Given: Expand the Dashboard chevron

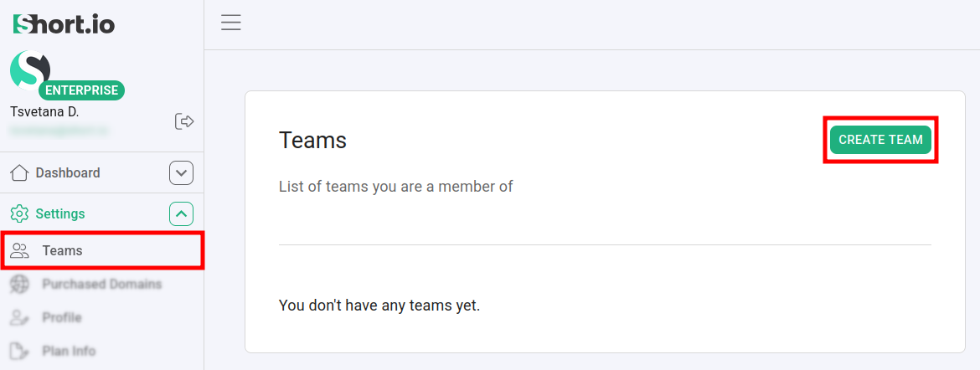Looking at the screenshot, I should [x=181, y=173].
